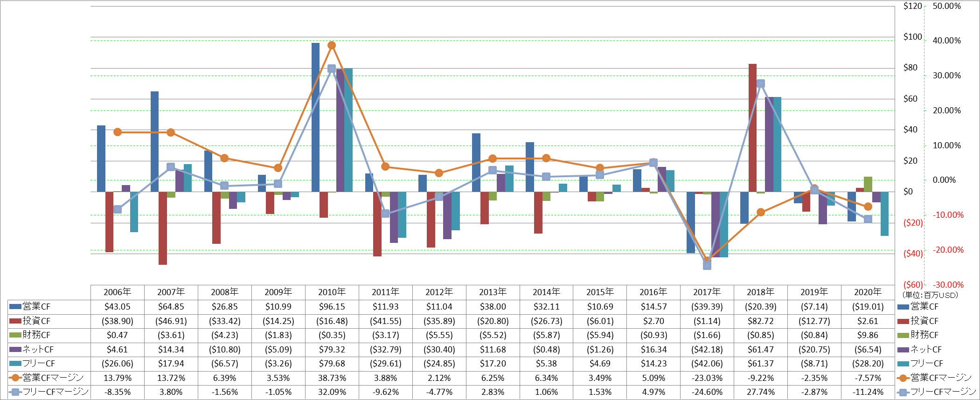Viewport: 980px width, 400px height.
Task: Click the 38.73% margin cell
Action: click(x=332, y=378)
